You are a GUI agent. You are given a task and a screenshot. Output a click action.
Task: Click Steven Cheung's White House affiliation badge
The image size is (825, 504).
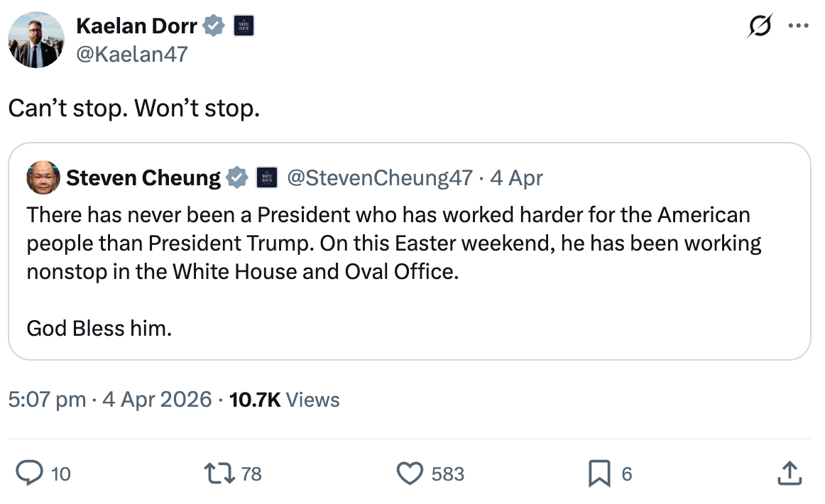click(x=266, y=177)
